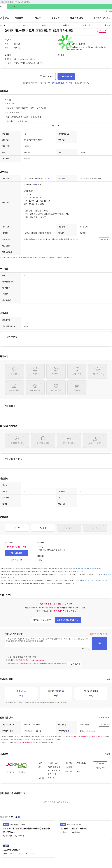Jump to 기업정보 section tab
The image size is (112, 868).
click(107, 25)
